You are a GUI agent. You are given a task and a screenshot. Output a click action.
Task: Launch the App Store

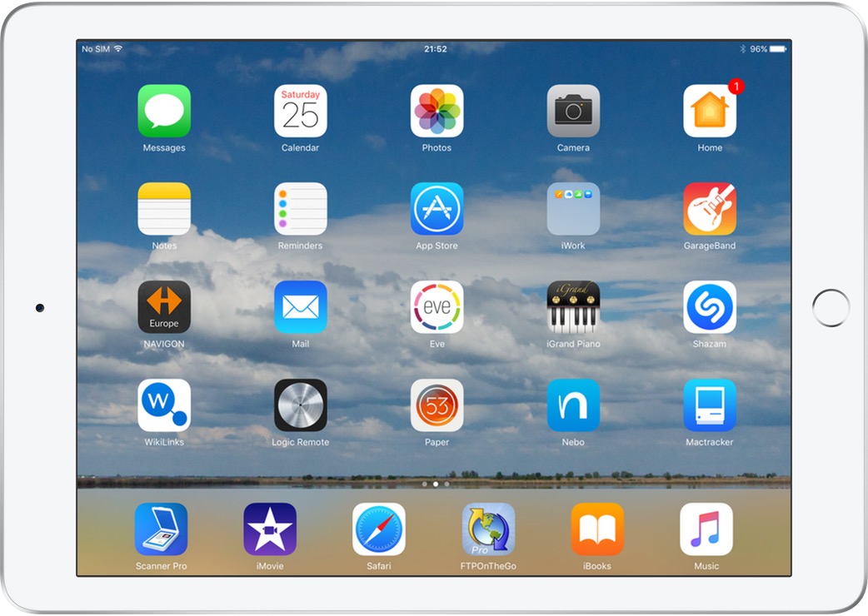(x=436, y=209)
